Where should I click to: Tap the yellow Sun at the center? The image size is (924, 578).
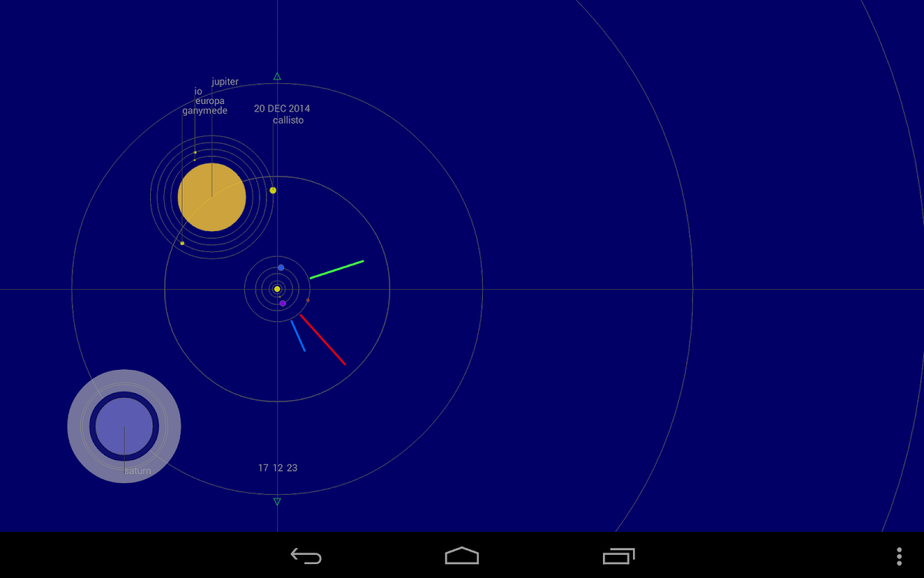(x=277, y=289)
